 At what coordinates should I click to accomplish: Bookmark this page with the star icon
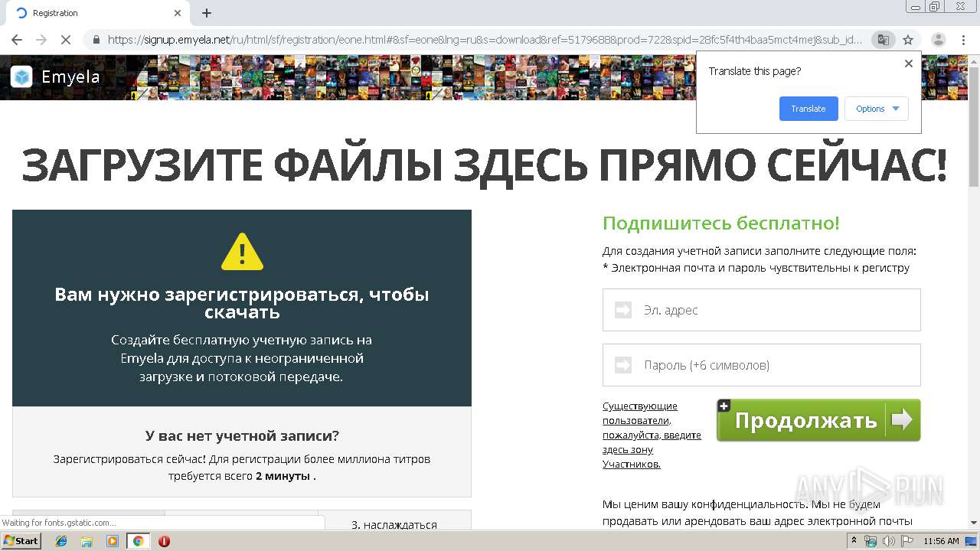(908, 40)
